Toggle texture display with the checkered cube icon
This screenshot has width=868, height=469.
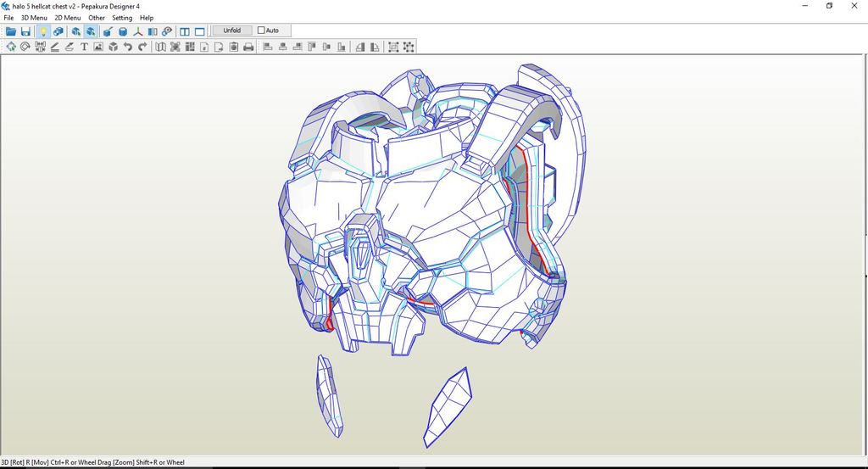pyautogui.click(x=58, y=31)
